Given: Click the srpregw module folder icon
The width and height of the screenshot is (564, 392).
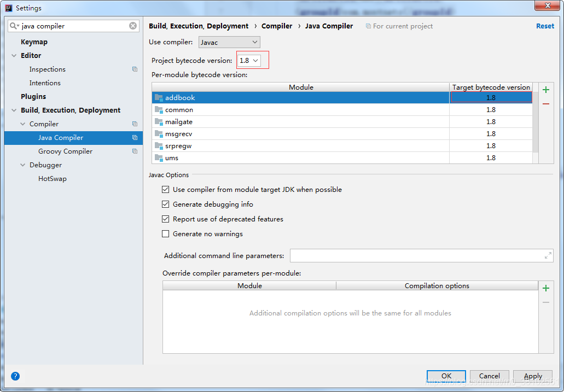Looking at the screenshot, I should point(159,145).
